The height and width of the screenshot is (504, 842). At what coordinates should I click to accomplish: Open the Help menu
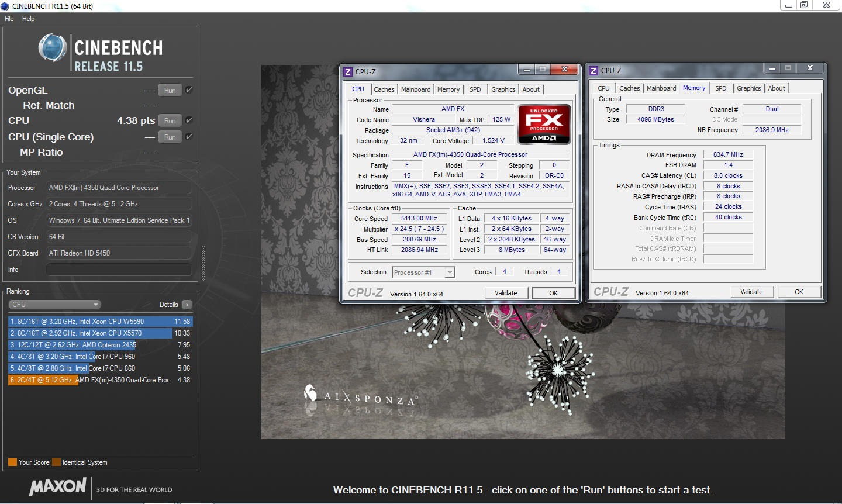pos(28,19)
